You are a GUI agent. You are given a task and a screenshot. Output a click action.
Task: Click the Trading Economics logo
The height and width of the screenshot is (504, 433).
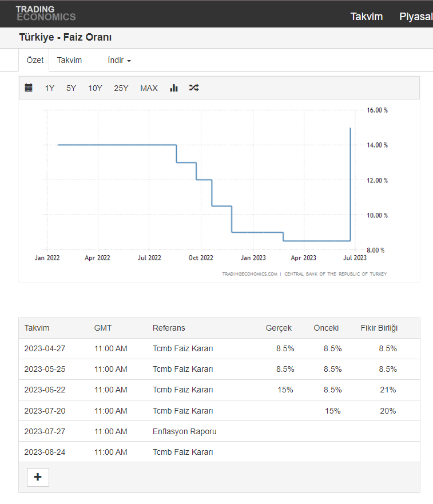click(x=45, y=13)
